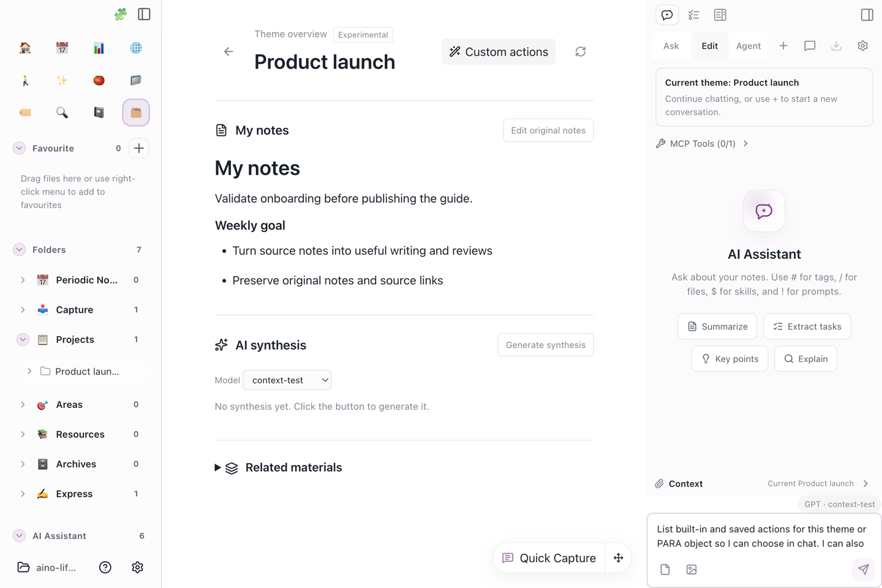Expand the Resources folder
The image size is (882, 588).
(23, 434)
